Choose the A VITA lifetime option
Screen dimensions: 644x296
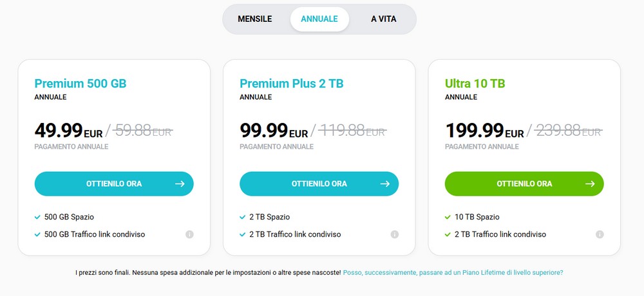[x=384, y=19]
